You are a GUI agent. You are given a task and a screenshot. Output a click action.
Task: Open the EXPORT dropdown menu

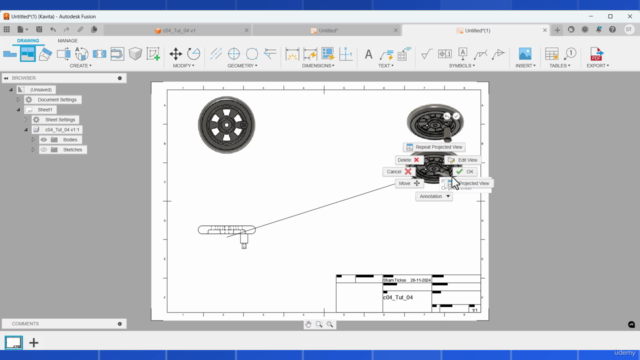click(598, 66)
